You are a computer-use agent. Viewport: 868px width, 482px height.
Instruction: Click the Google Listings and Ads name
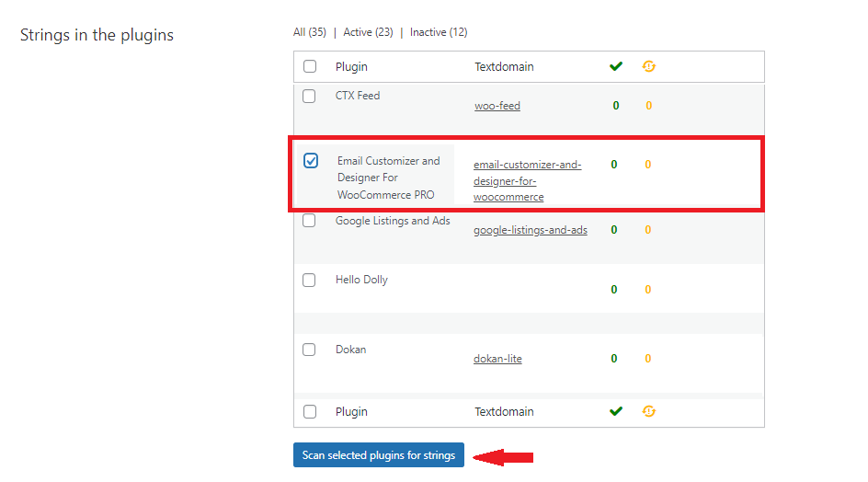393,221
